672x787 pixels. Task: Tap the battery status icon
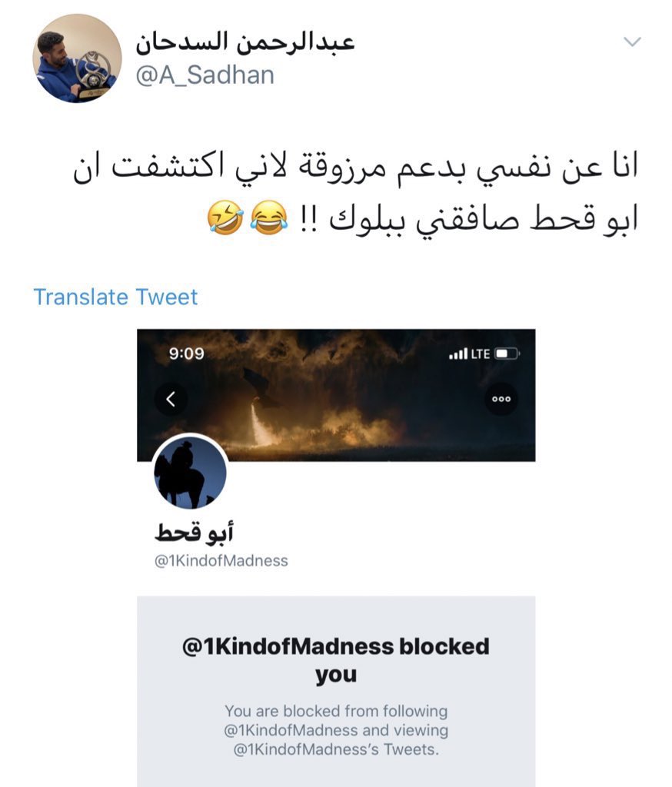coord(507,354)
